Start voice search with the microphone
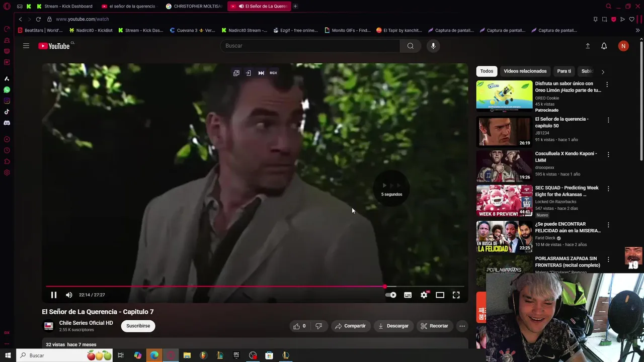644x362 pixels. (433, 46)
